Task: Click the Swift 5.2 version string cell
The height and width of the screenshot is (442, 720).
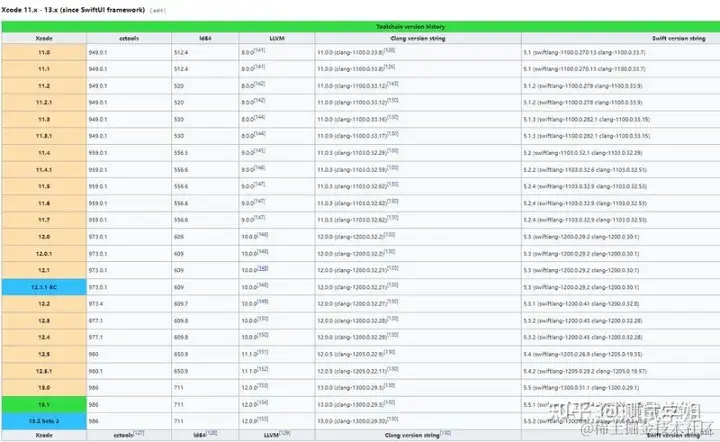Action: (x=583, y=153)
